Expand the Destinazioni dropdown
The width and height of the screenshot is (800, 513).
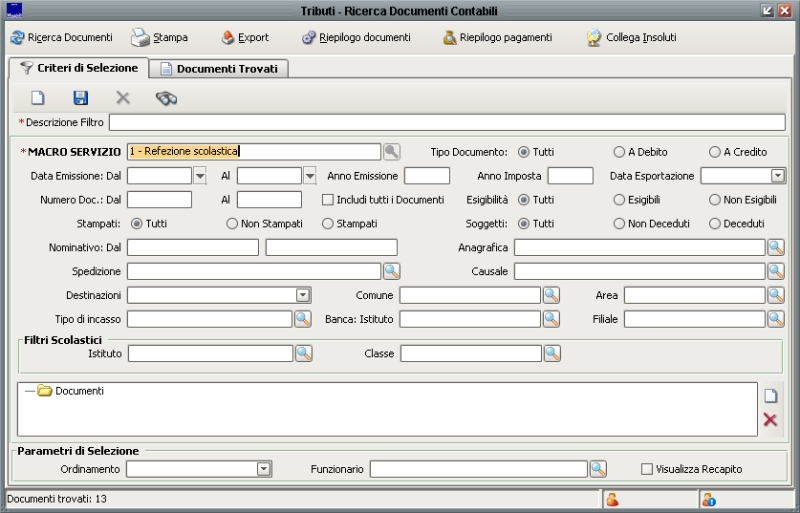(x=303, y=295)
